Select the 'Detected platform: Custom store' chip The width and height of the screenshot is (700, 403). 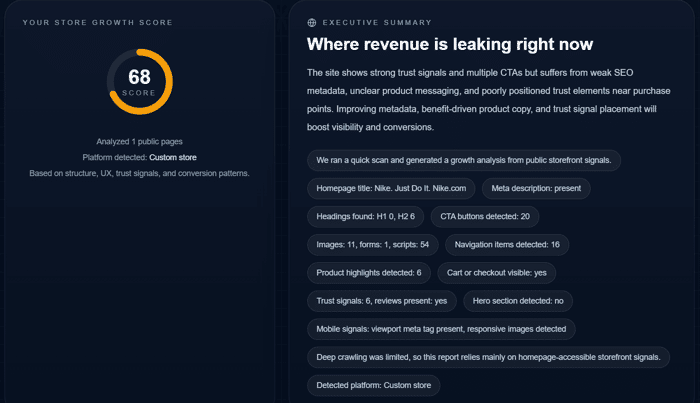pos(374,385)
